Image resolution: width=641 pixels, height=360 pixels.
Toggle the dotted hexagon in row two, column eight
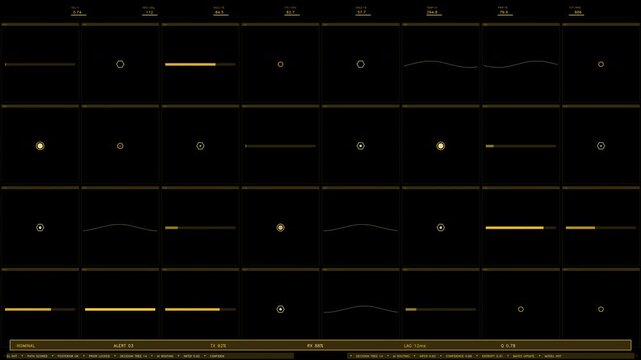click(601, 146)
